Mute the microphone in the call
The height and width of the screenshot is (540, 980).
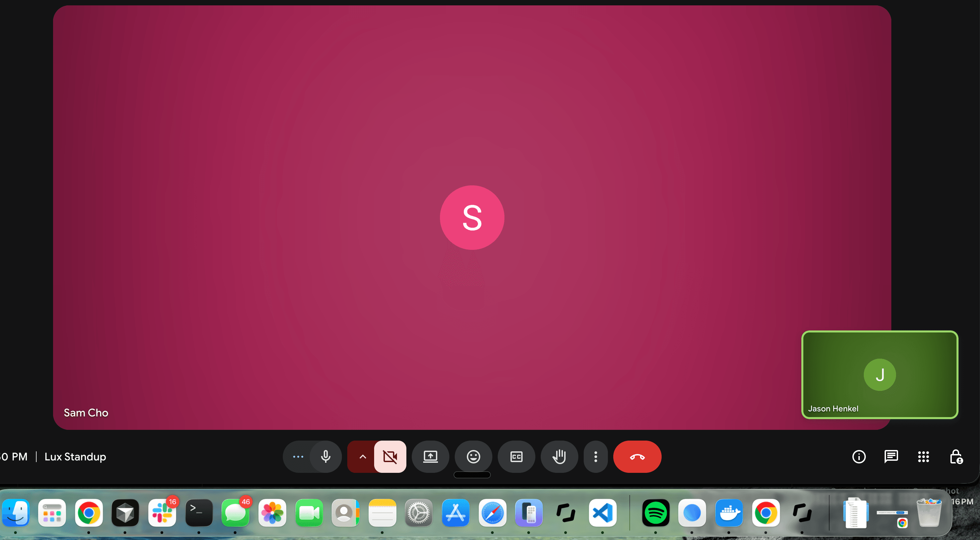tap(325, 456)
